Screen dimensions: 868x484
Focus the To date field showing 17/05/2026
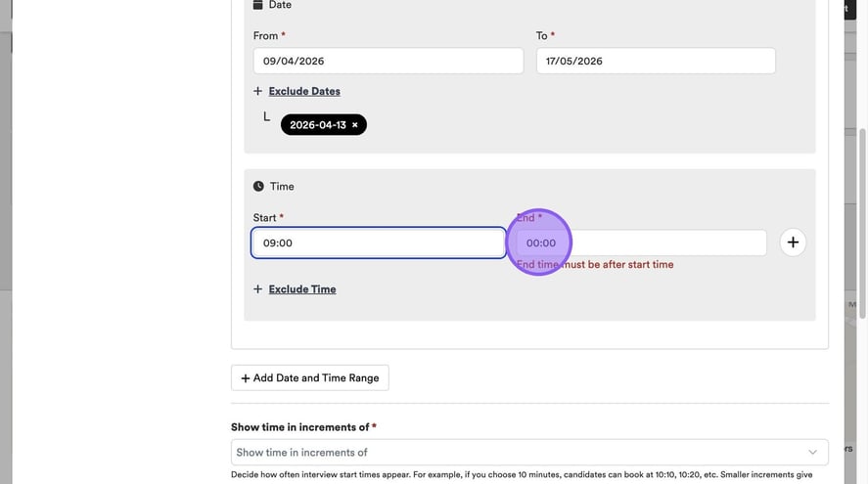655,61
